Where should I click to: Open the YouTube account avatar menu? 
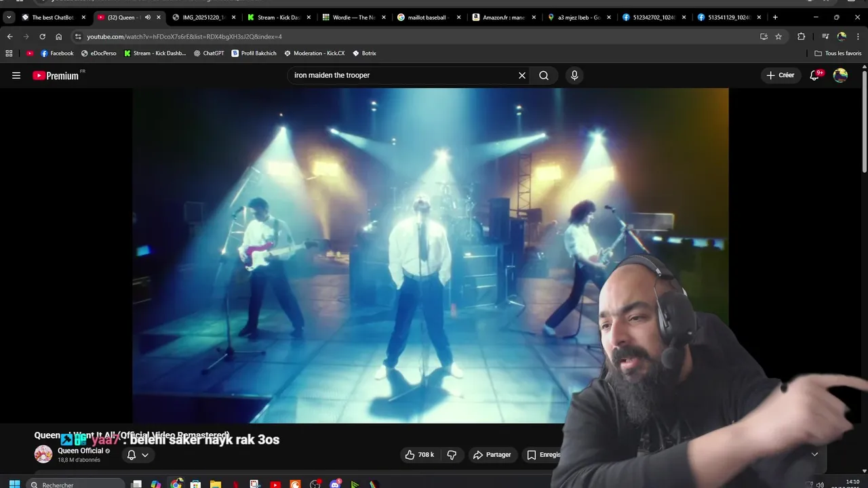point(840,75)
